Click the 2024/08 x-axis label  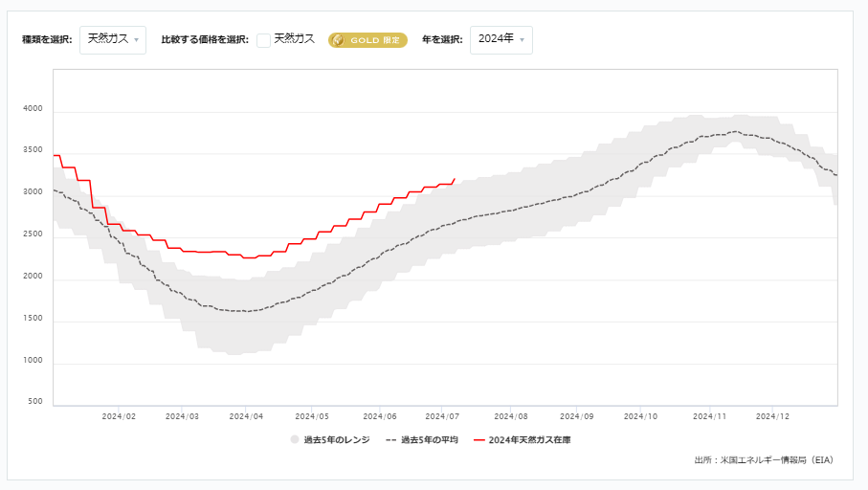(x=511, y=416)
